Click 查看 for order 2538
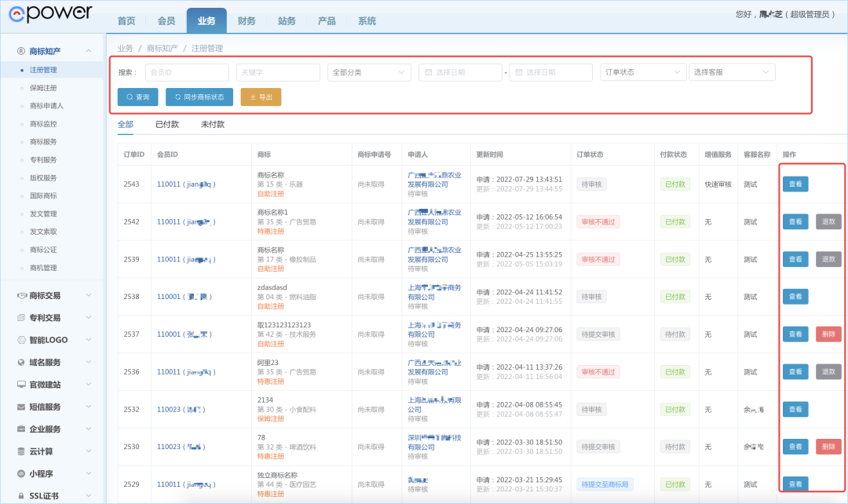Image resolution: width=848 pixels, height=504 pixels. (795, 296)
